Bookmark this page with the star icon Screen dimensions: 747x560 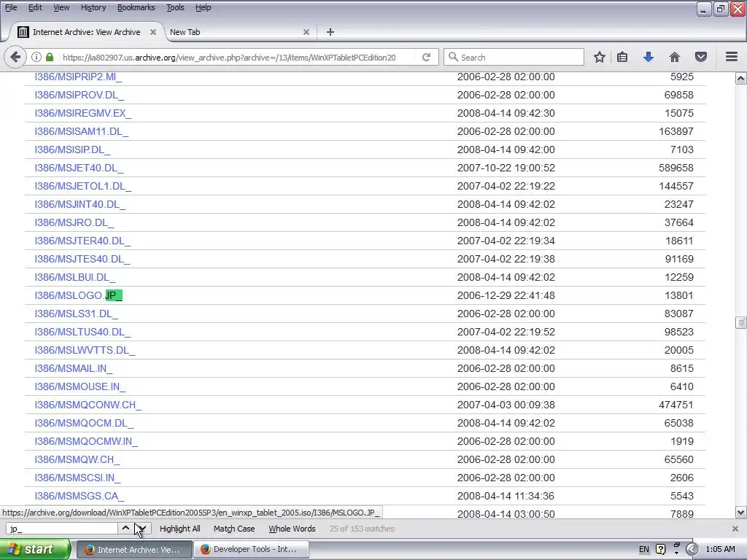point(600,57)
